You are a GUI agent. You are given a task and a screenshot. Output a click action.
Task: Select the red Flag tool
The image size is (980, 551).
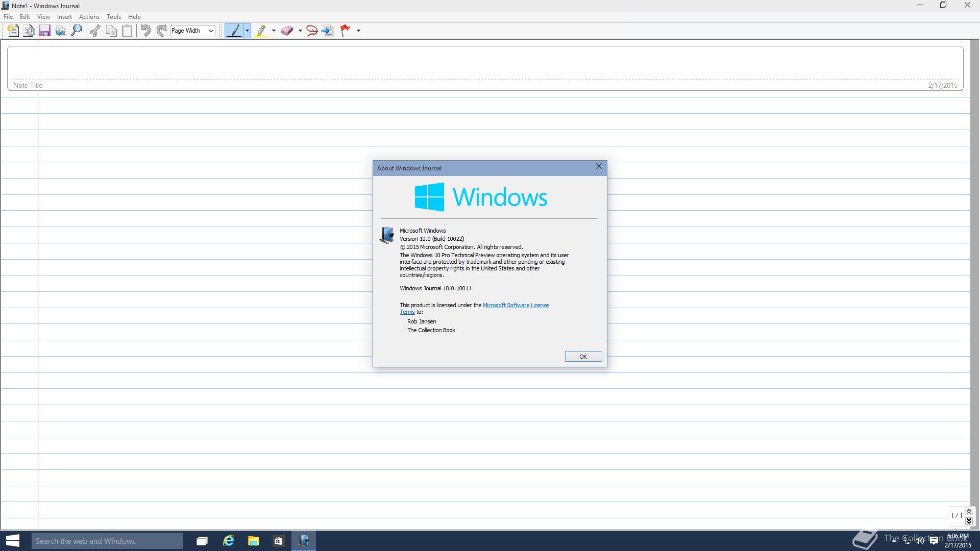point(346,31)
